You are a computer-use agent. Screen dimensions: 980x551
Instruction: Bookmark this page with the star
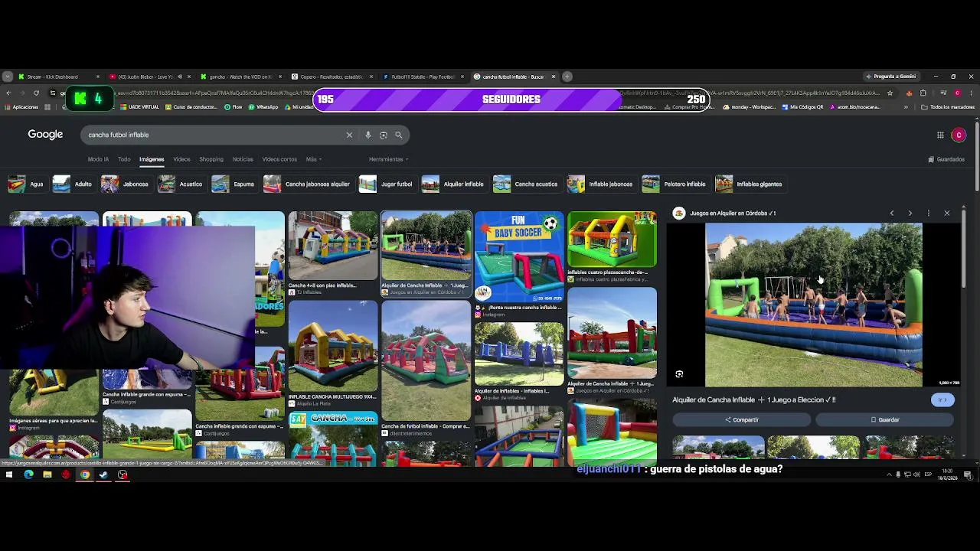(890, 93)
